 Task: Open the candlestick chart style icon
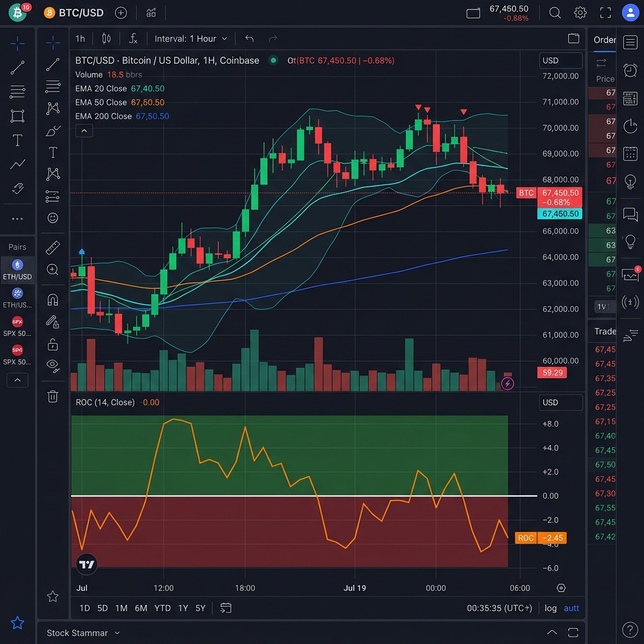coord(106,38)
